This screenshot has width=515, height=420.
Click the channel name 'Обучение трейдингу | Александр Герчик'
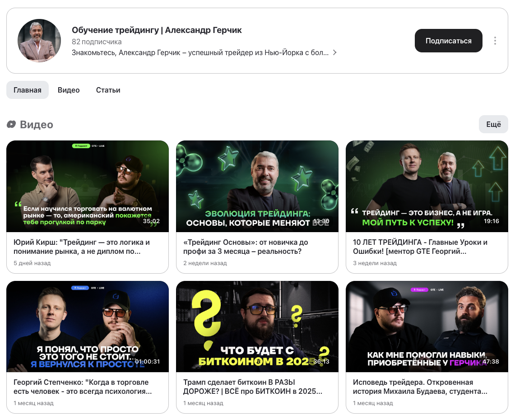tap(157, 30)
